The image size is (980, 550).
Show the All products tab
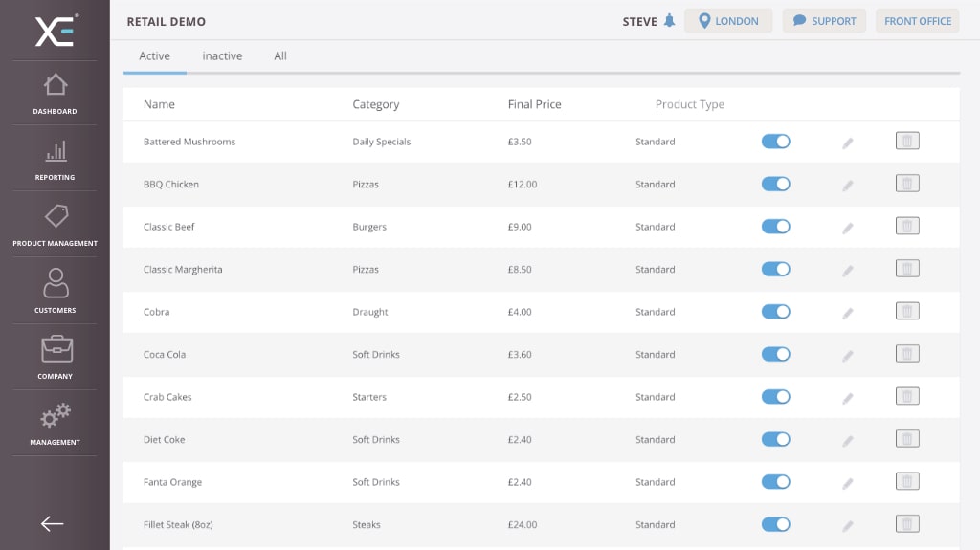(x=280, y=56)
